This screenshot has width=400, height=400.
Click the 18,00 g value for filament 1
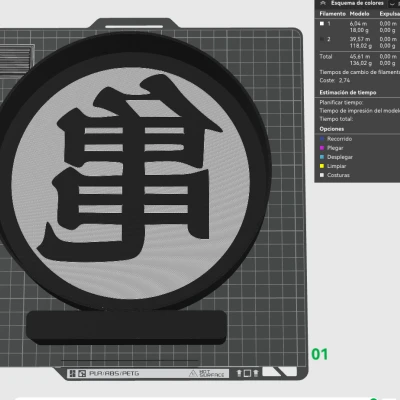(359, 30)
